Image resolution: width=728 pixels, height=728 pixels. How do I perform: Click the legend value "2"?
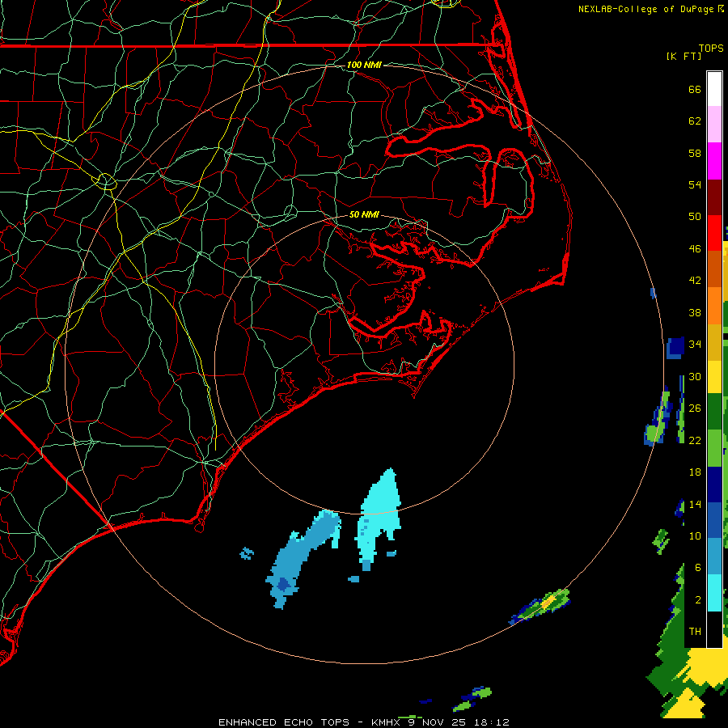(x=698, y=599)
